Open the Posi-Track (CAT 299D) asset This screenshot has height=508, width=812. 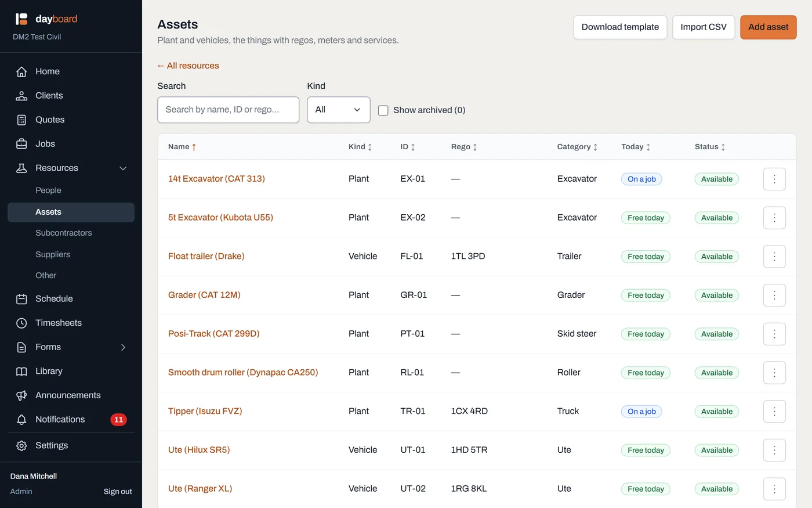pos(214,334)
